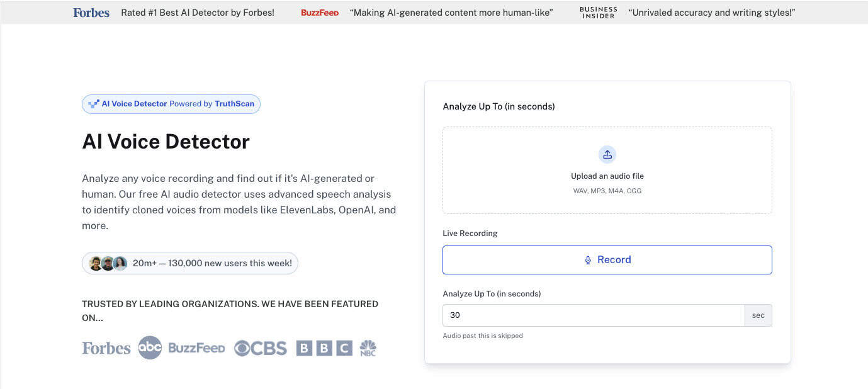Click the TruthScan icon in the badge
The width and height of the screenshot is (868, 389).
[x=94, y=104]
